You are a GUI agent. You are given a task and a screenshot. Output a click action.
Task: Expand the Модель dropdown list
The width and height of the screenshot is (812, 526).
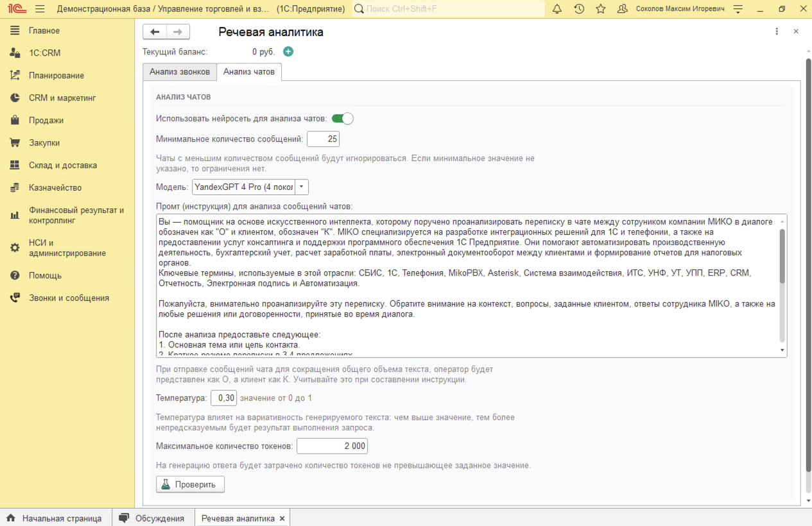[302, 187]
